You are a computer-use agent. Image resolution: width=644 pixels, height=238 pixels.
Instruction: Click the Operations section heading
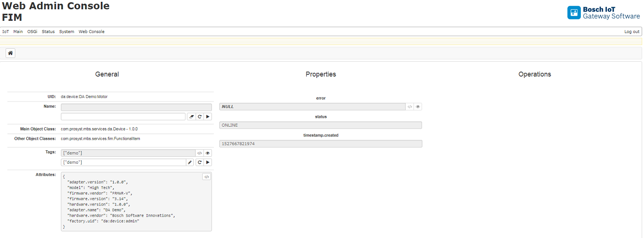[535, 74]
